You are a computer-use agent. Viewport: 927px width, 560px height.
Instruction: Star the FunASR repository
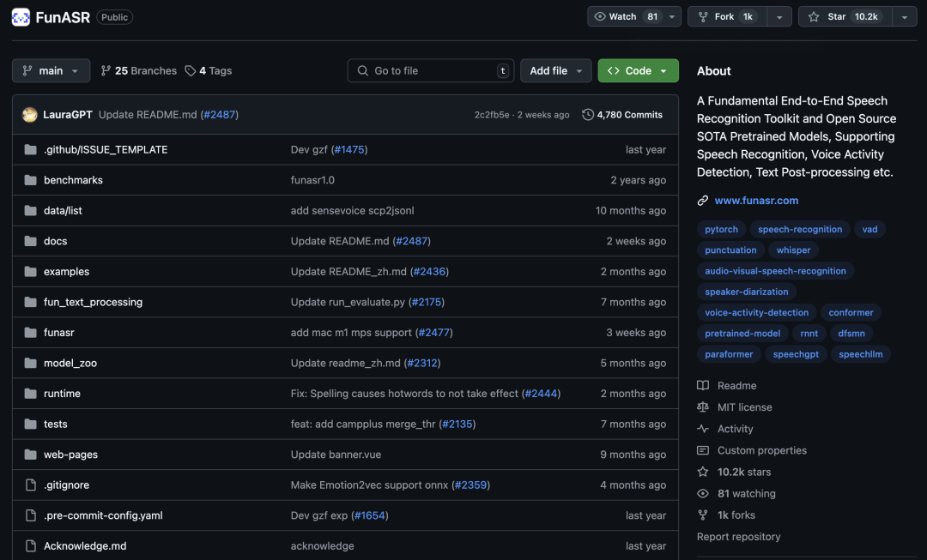click(x=845, y=16)
